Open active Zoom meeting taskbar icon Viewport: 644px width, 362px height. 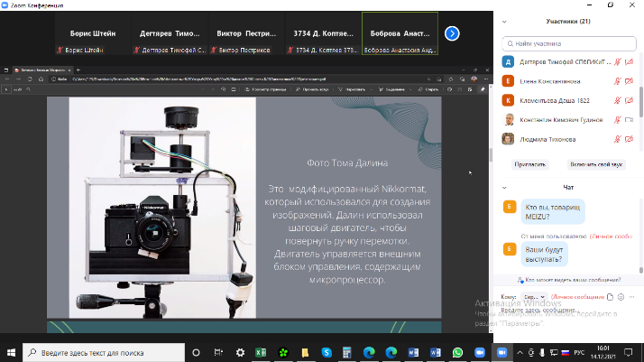(x=501, y=353)
